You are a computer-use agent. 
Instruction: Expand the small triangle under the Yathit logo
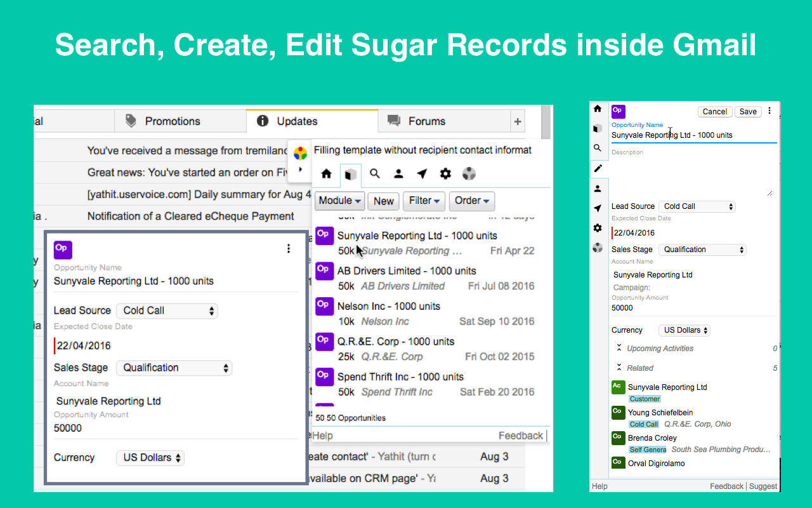tap(300, 170)
